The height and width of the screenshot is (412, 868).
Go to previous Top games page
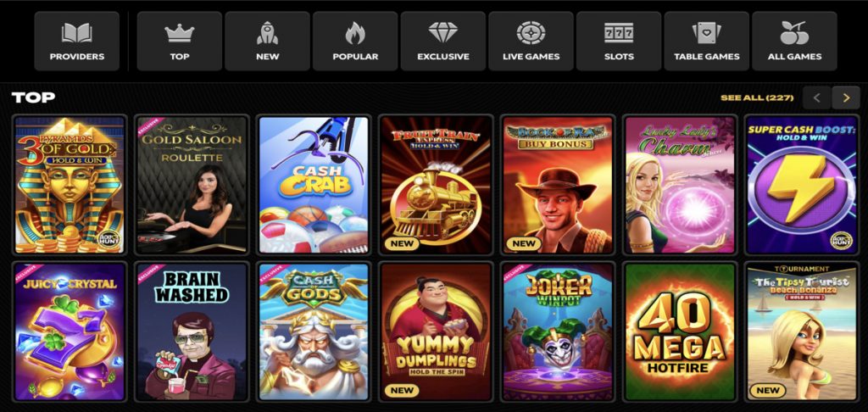[816, 98]
